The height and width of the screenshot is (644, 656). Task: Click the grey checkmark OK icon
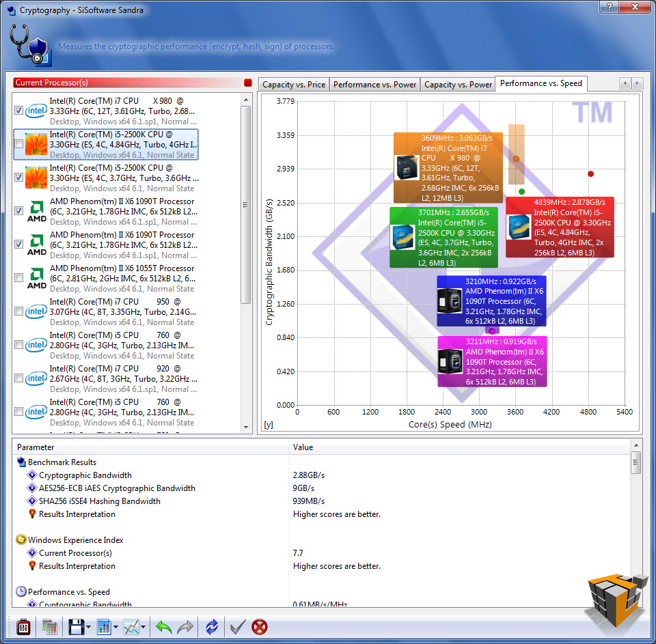238,627
